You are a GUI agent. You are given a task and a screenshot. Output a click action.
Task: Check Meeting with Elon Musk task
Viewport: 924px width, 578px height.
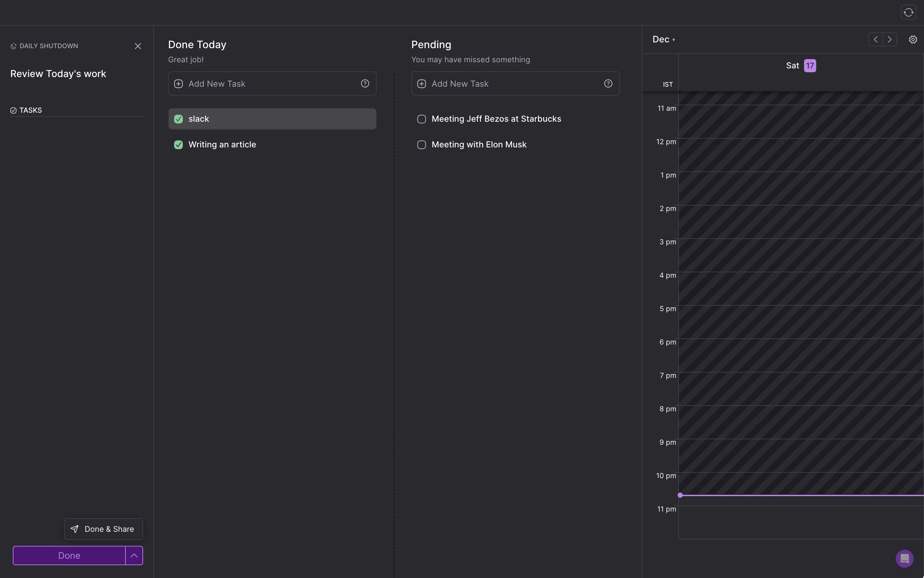point(422,144)
